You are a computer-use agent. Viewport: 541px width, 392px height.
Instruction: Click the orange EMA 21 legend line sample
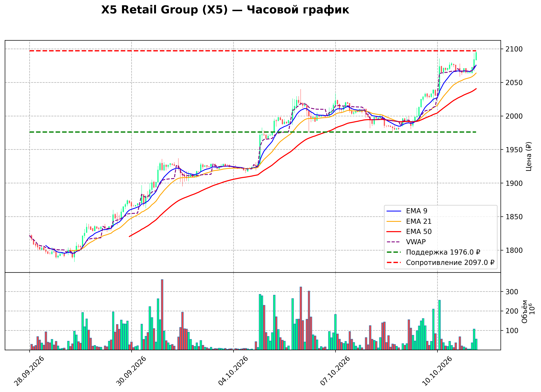point(394,221)
